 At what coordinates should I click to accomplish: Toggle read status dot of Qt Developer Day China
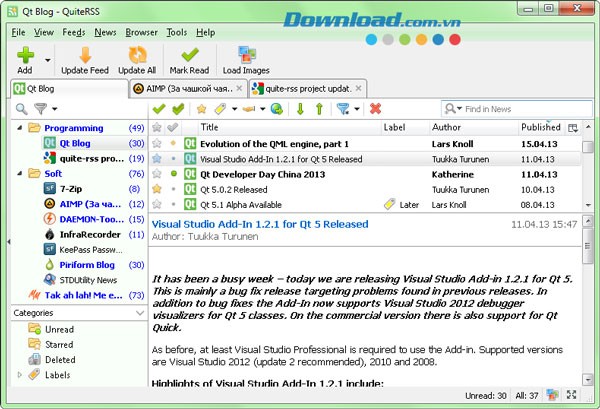pyautogui.click(x=172, y=173)
